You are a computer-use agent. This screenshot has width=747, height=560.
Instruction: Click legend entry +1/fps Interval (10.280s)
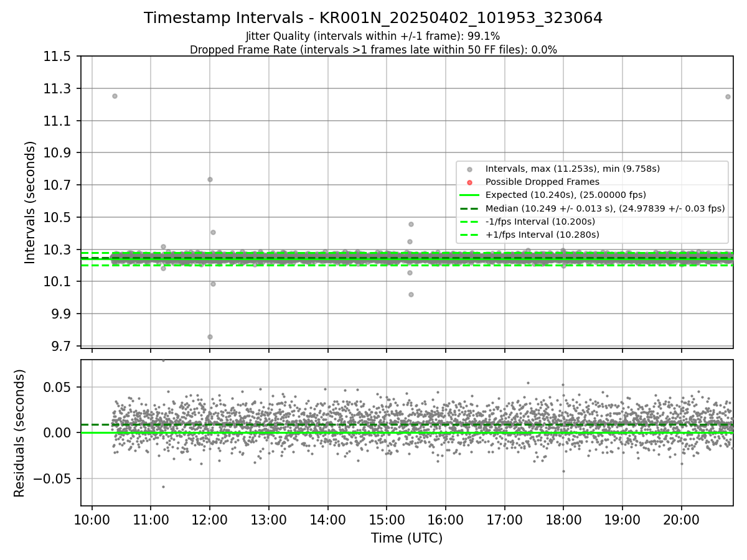[542, 235]
